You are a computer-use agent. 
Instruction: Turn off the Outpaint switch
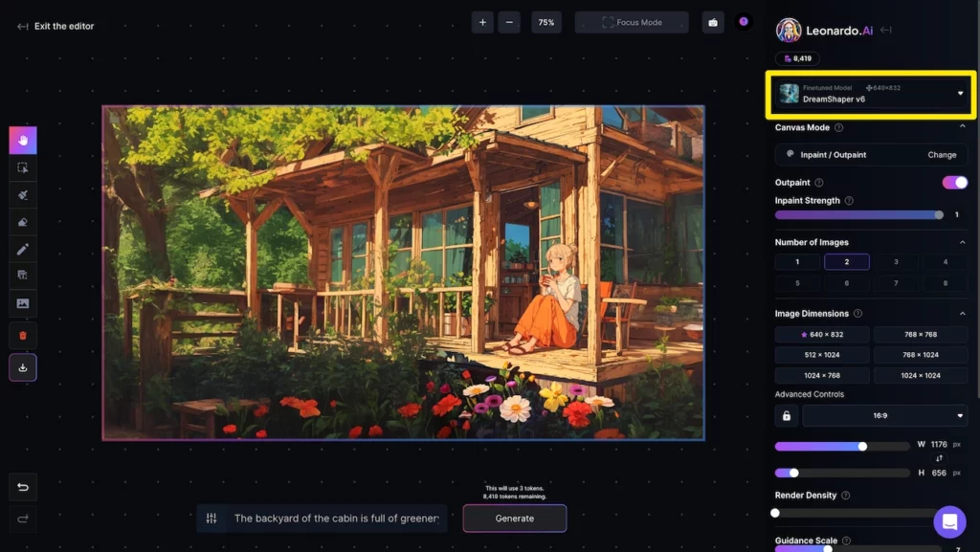tap(954, 183)
